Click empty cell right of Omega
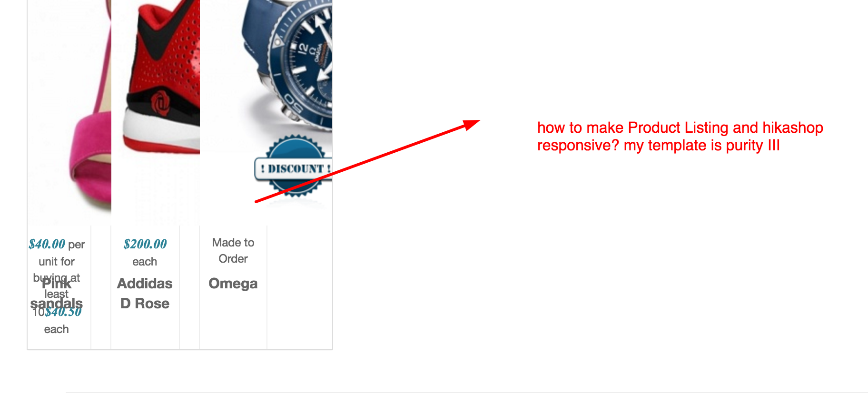This screenshot has width=868, height=413. [300, 287]
